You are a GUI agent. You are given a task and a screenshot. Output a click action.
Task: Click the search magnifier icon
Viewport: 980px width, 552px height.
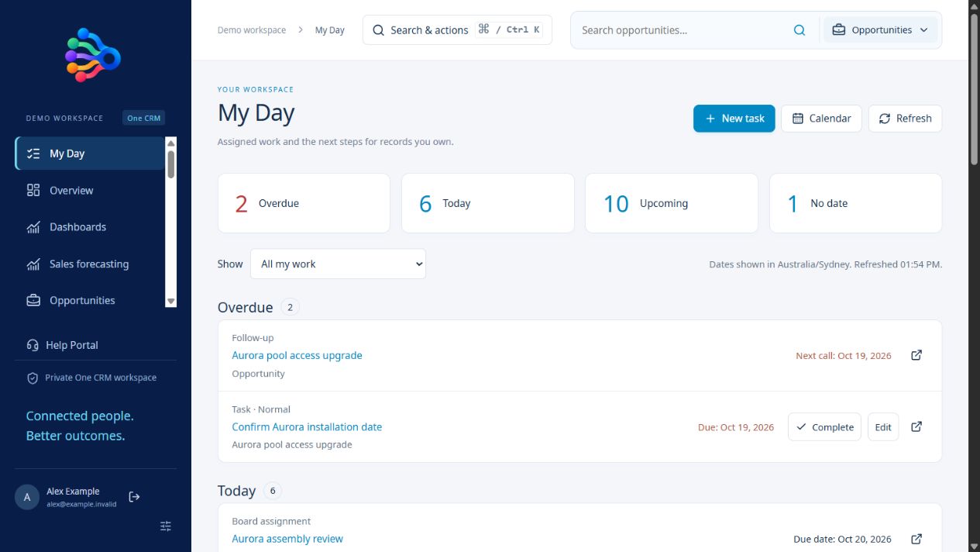pyautogui.click(x=799, y=30)
